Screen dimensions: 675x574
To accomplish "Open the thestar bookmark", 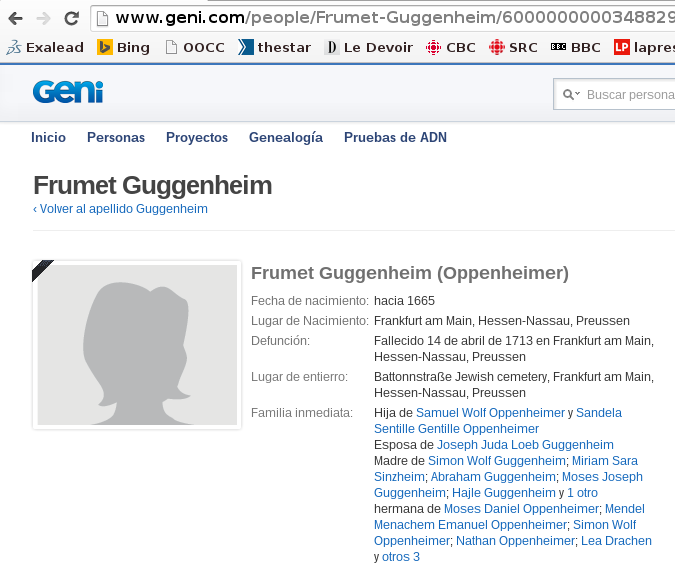I will (275, 47).
